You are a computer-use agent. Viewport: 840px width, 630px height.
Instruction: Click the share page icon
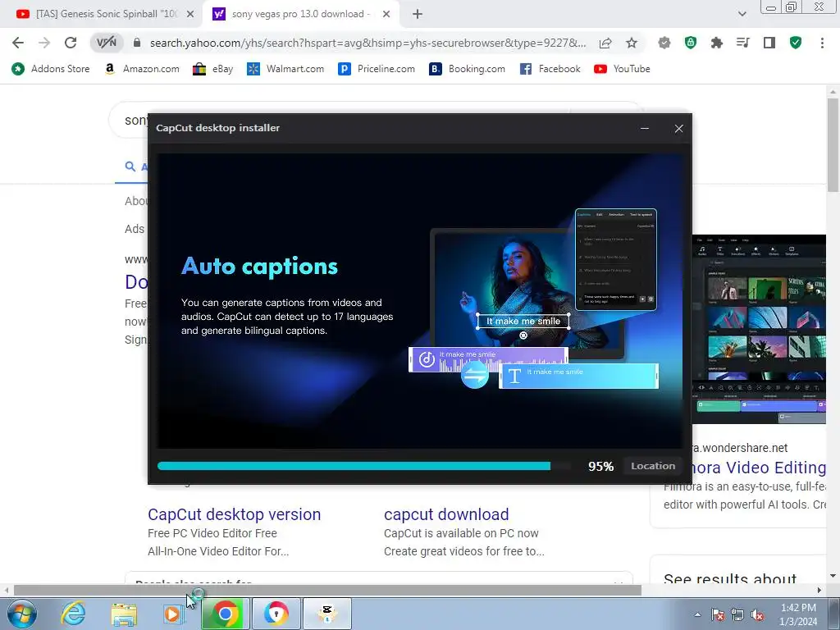click(x=605, y=43)
